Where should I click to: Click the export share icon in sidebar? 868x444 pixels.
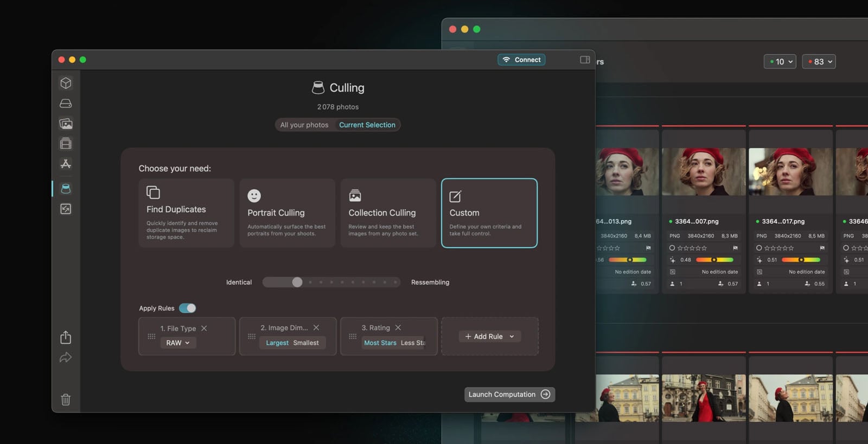66,337
